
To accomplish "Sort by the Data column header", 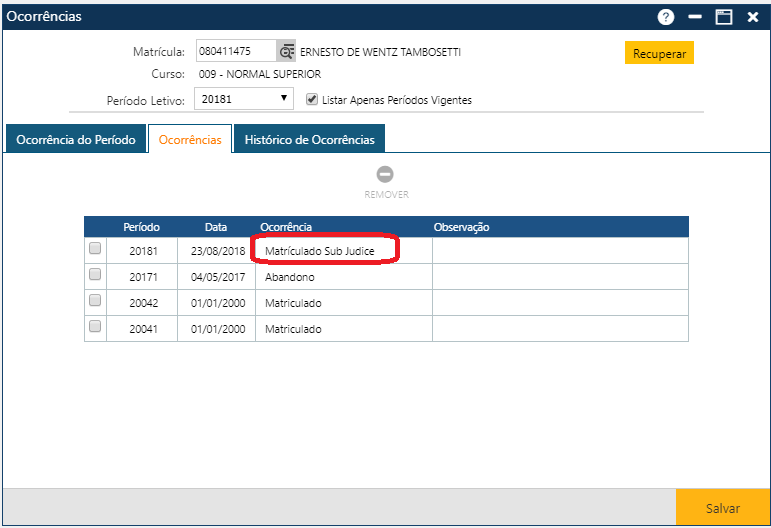I will 216,227.
